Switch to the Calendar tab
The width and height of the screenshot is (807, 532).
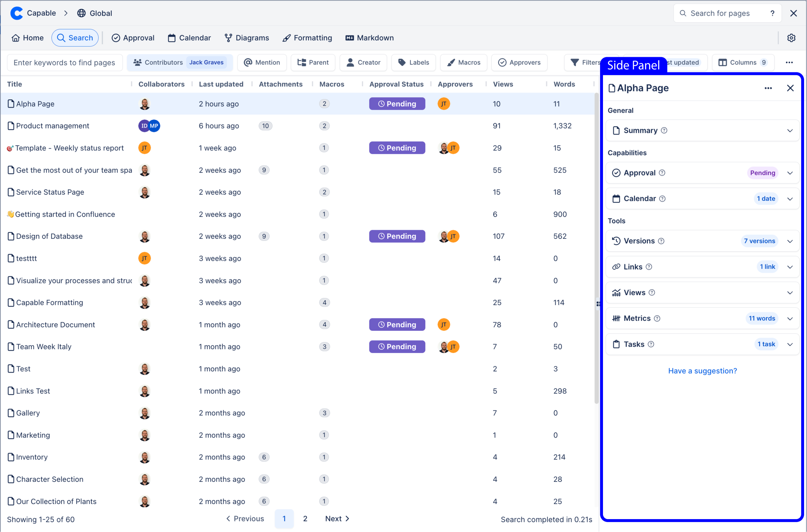coord(189,38)
